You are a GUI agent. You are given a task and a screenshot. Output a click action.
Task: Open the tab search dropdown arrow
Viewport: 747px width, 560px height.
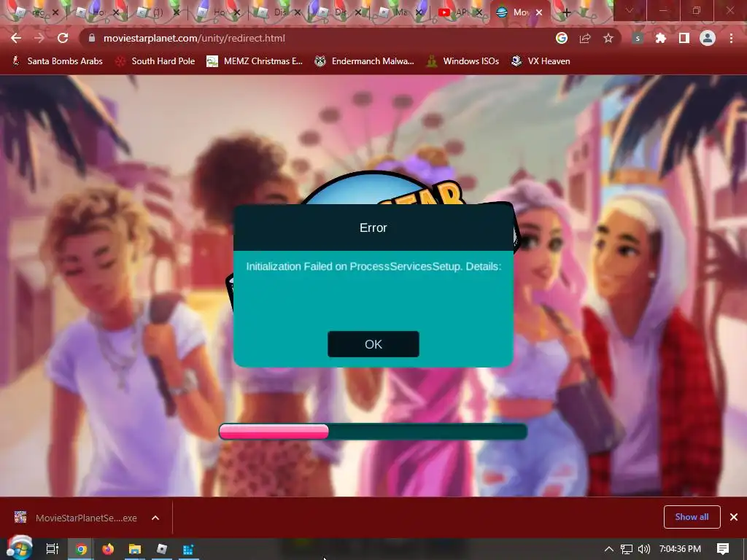630,10
